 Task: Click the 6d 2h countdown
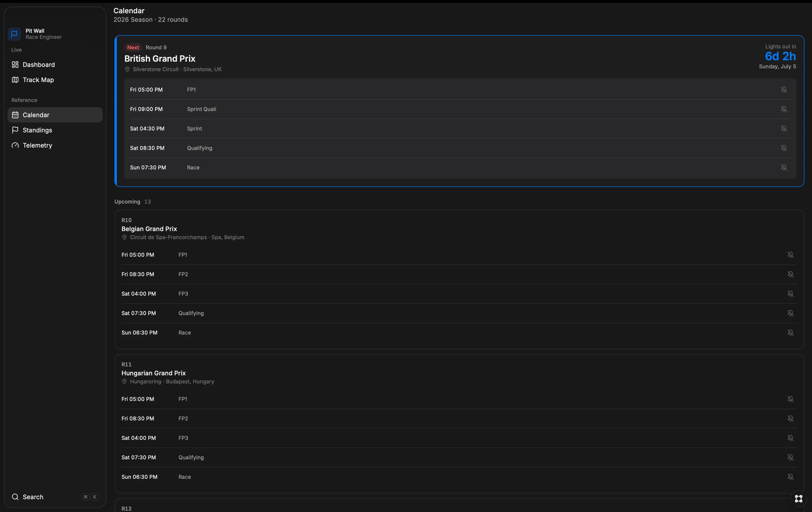point(780,56)
